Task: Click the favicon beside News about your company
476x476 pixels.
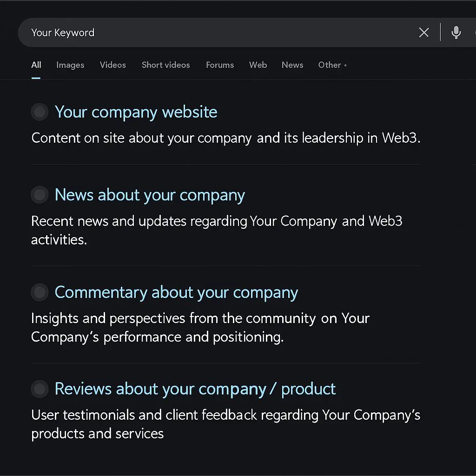Action: click(40, 195)
